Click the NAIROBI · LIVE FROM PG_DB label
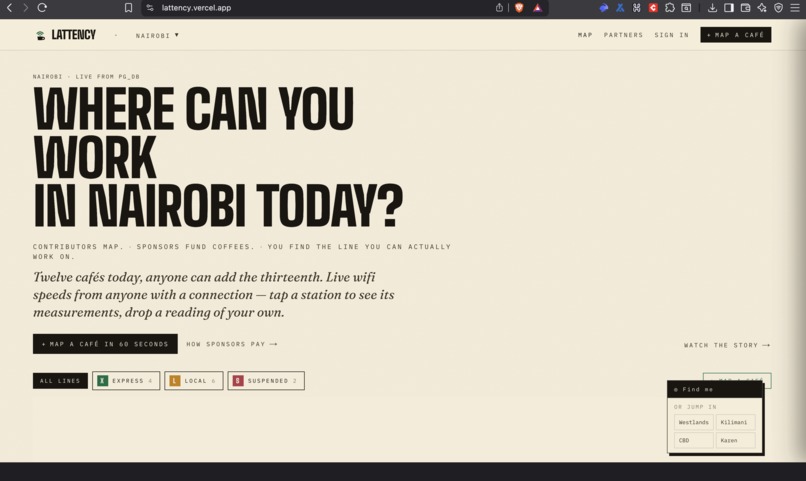 tap(86, 77)
